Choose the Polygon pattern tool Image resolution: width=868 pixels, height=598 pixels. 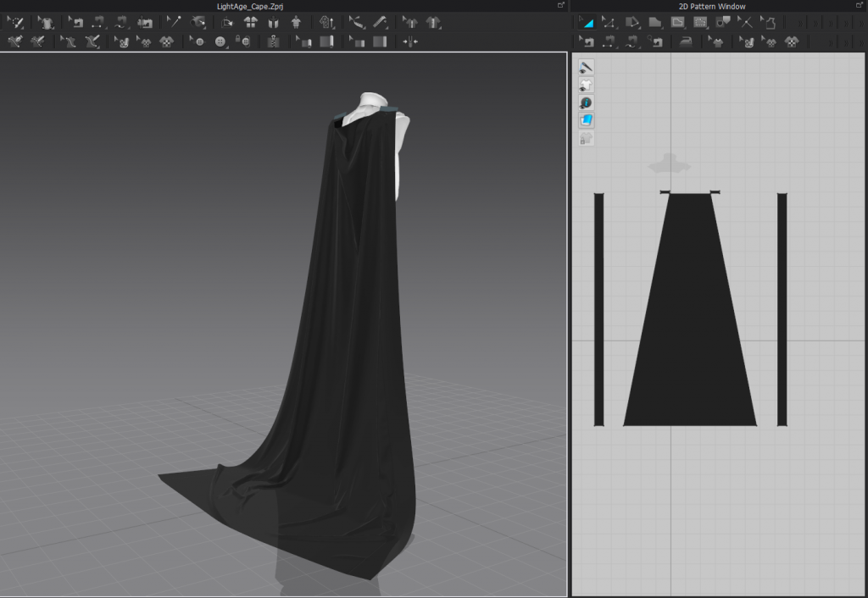[632, 23]
